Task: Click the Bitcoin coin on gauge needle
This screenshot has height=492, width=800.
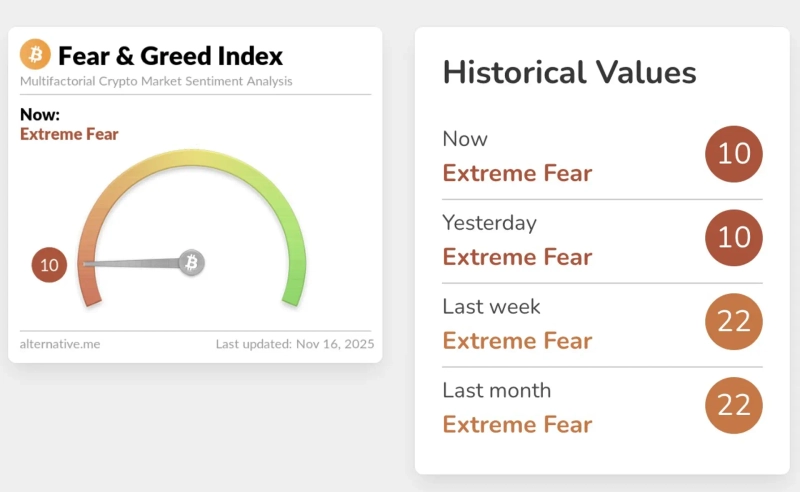Action: tap(191, 263)
